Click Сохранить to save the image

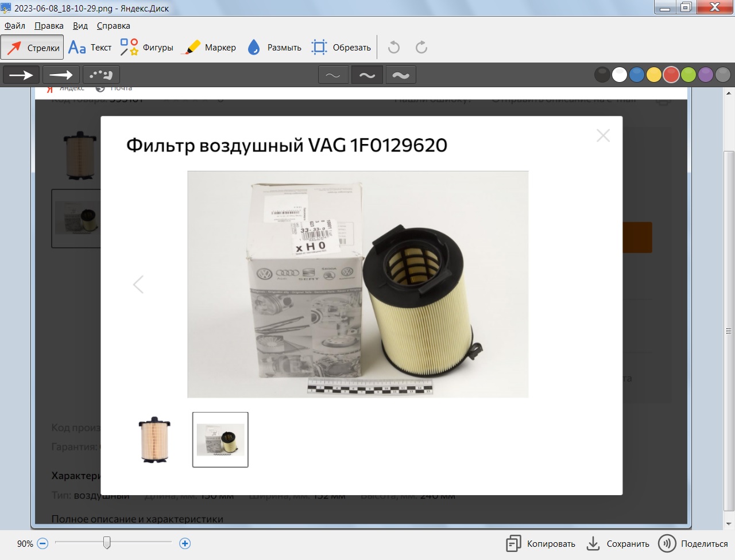coord(618,544)
